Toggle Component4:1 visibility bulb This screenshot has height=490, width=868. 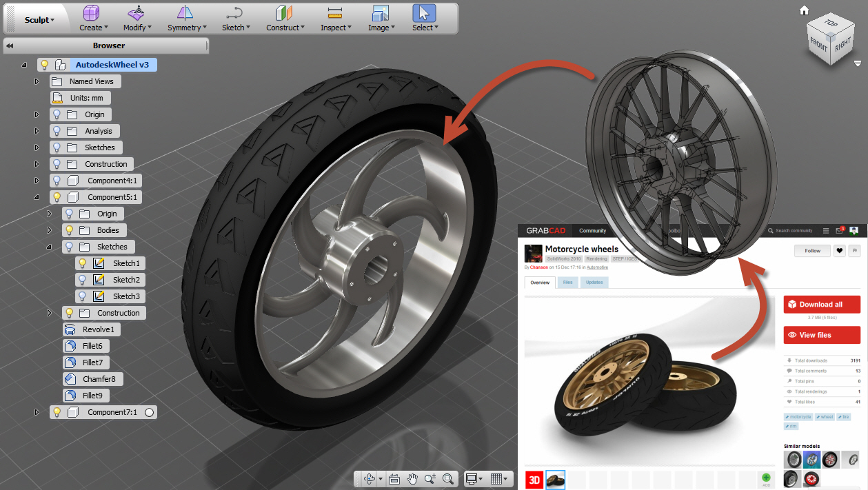point(57,181)
